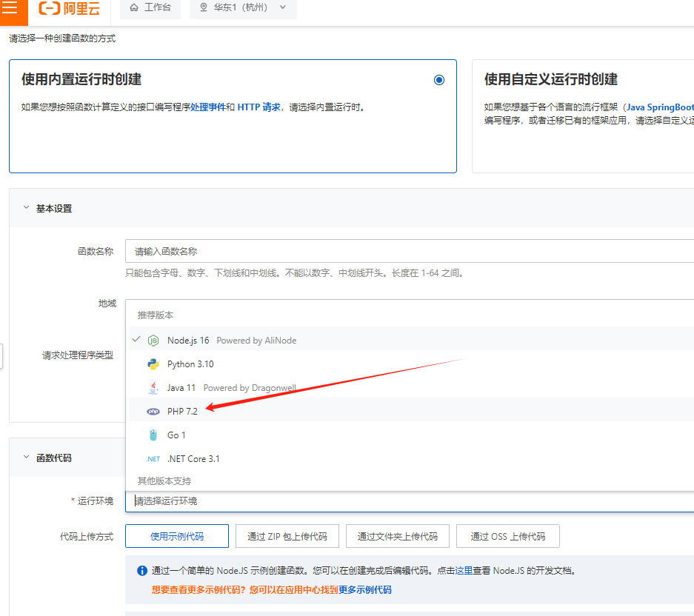
Task: Collapse the 函数代码 section
Action: pyautogui.click(x=26, y=457)
